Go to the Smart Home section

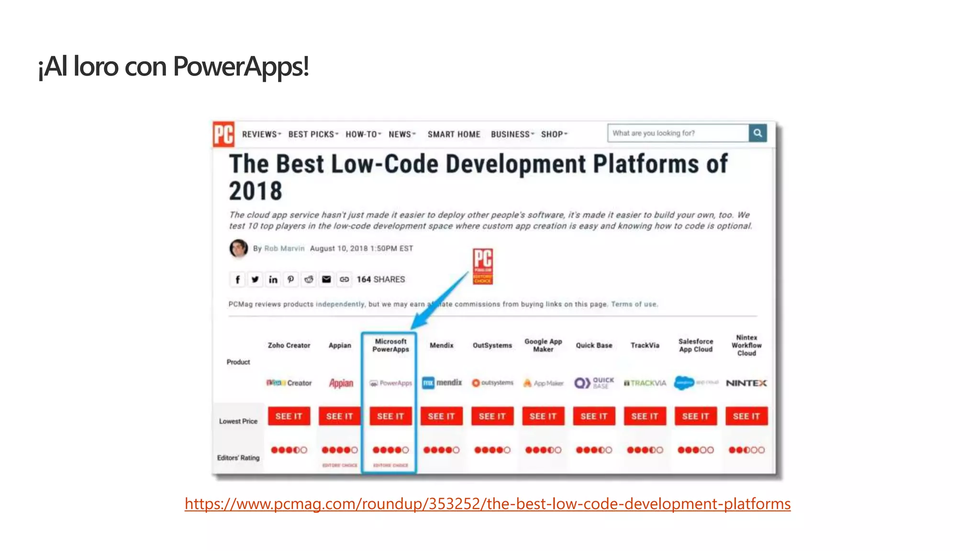[x=454, y=134]
